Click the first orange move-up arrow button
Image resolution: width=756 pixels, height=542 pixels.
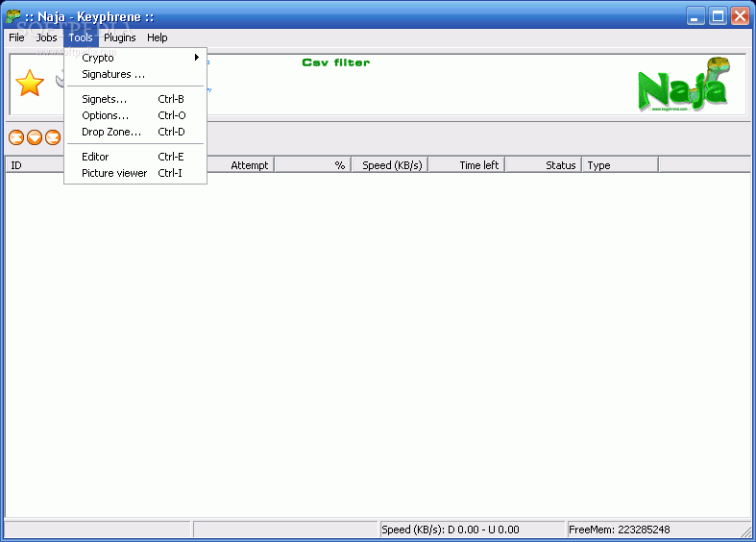tap(16, 138)
